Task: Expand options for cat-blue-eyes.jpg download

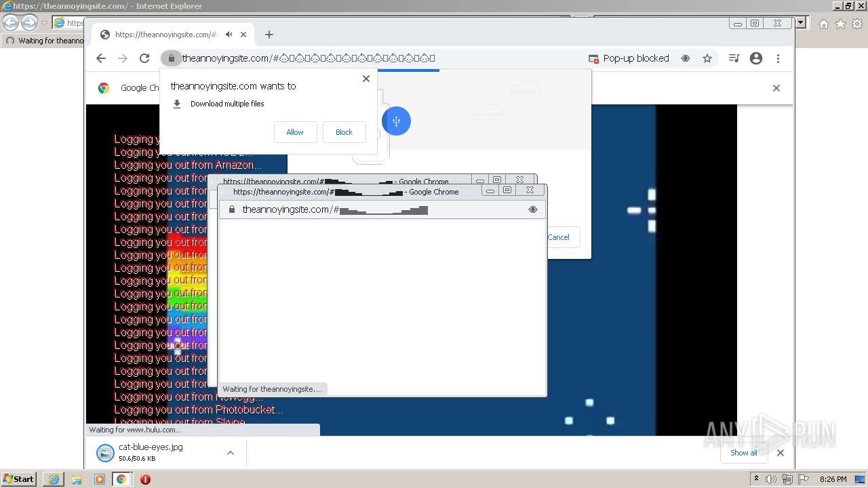Action: tap(231, 453)
